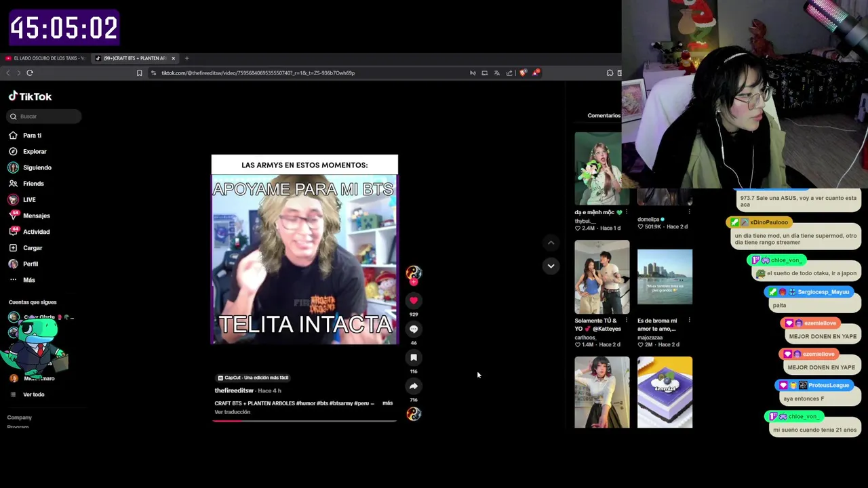Click the Sergiocesp_Mayuu chat username
868x488 pixels.
823,291
